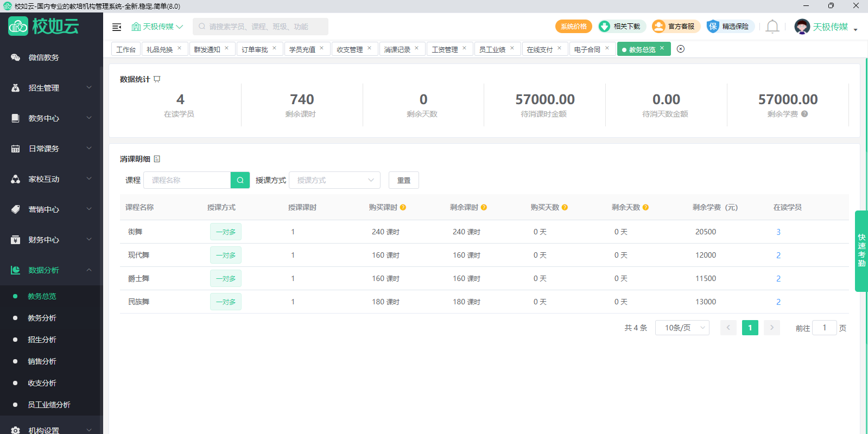Viewport: 868px width, 434px height.
Task: Click the 街舞 enrolled student count link
Action: 778,232
